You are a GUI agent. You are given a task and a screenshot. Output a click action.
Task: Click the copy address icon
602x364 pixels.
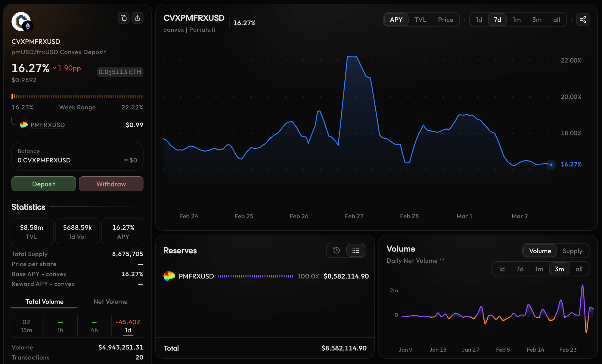(123, 18)
